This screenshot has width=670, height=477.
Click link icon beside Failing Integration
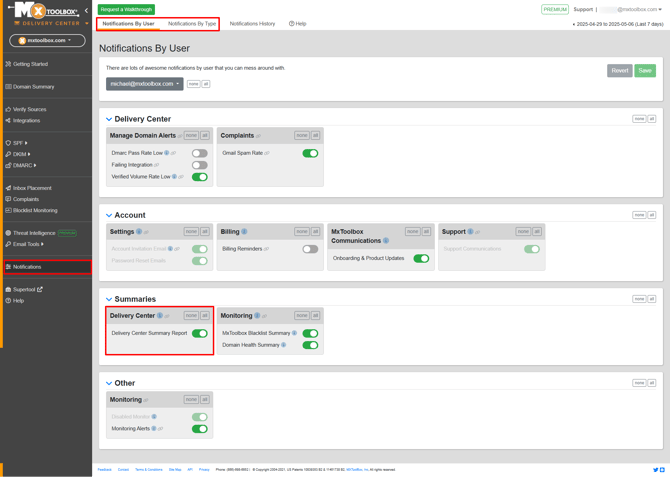156,165
